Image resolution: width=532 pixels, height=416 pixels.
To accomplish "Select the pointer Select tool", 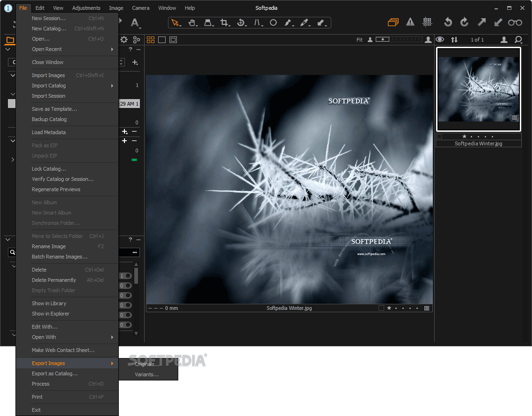I will click(x=175, y=23).
